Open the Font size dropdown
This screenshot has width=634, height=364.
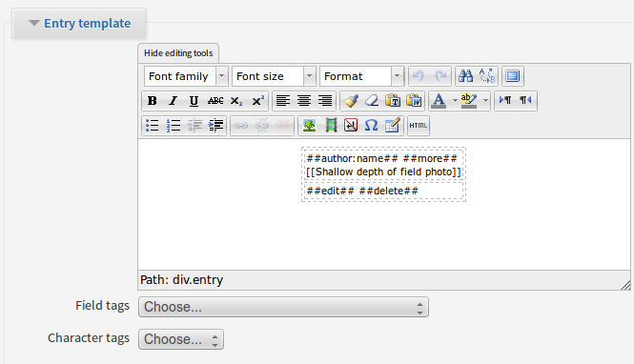(274, 76)
